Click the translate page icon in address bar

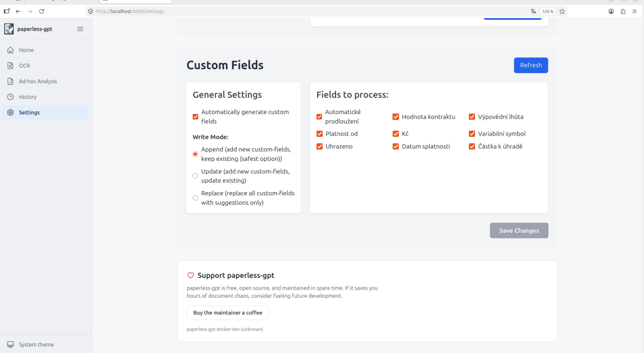(x=533, y=11)
